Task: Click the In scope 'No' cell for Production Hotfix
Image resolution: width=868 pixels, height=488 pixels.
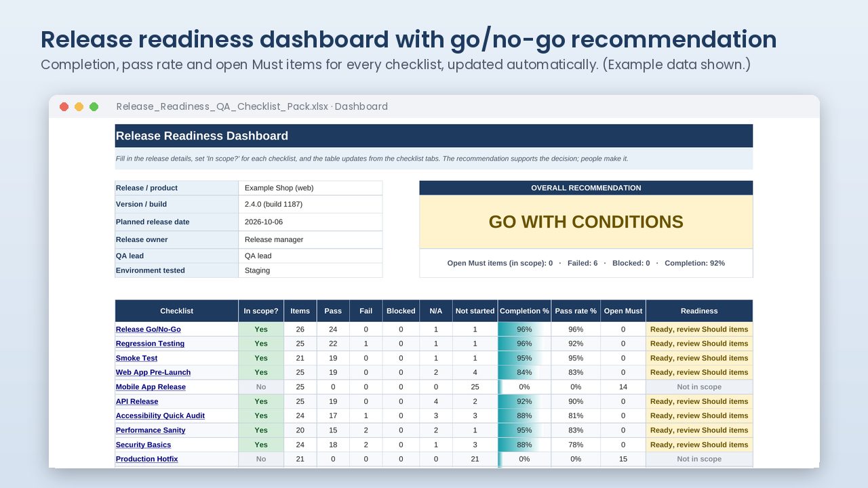Action: click(x=261, y=459)
